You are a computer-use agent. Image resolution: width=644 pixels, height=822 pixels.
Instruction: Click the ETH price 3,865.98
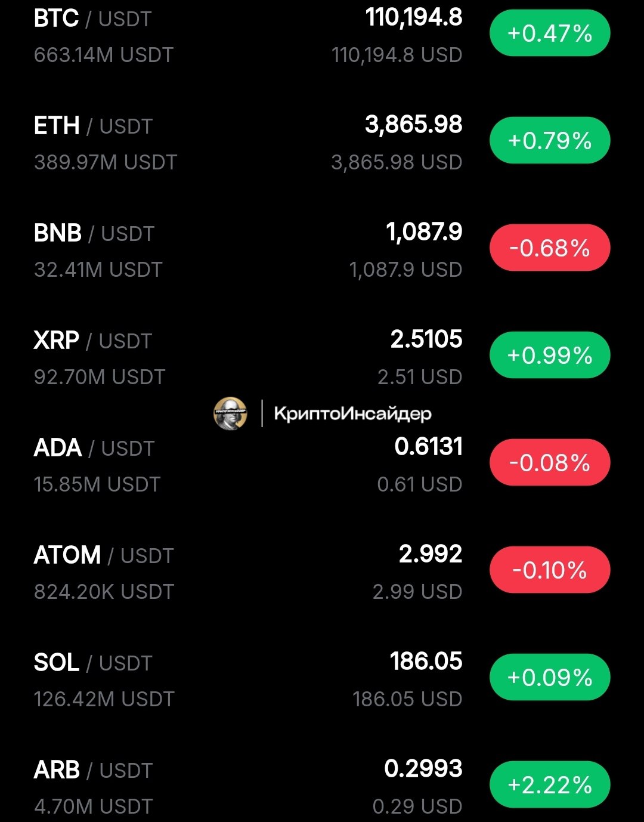tap(413, 125)
